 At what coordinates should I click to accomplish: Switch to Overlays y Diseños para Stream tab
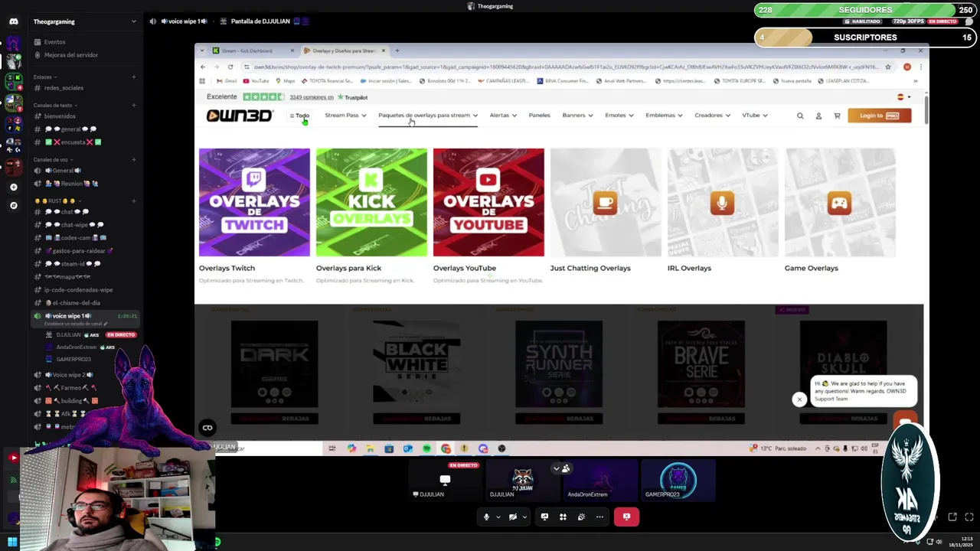point(343,51)
